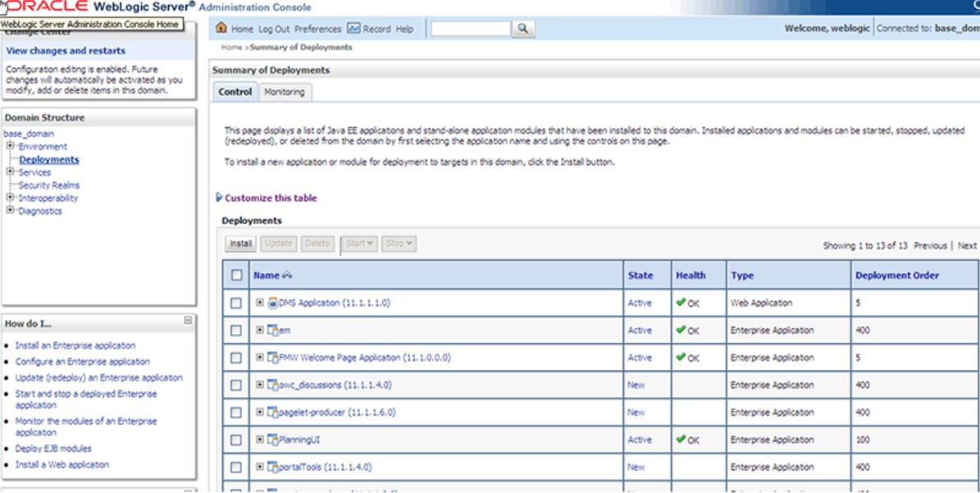The image size is (980, 493).
Task: Open Configure an Enterprise application help link
Action: [83, 362]
